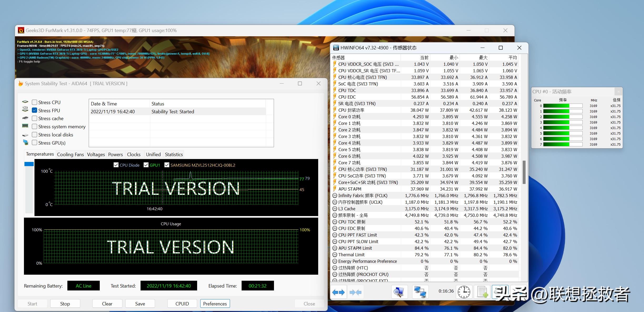Enable the Stress CPU checkbox
The height and width of the screenshot is (312, 644).
(x=34, y=102)
